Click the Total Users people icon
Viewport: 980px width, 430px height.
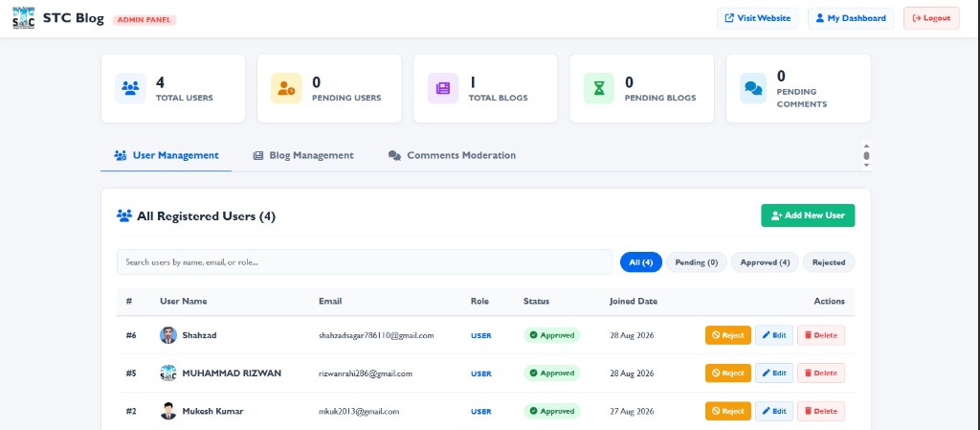130,88
